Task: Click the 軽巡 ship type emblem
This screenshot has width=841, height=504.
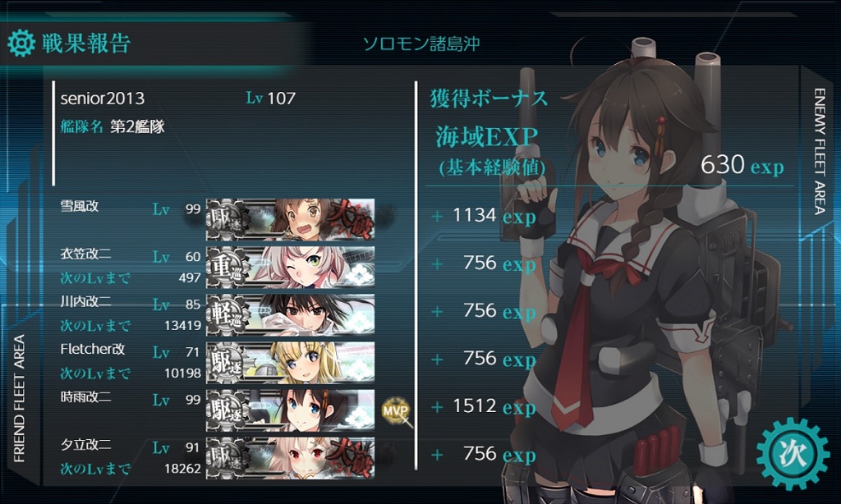Action: point(228,314)
